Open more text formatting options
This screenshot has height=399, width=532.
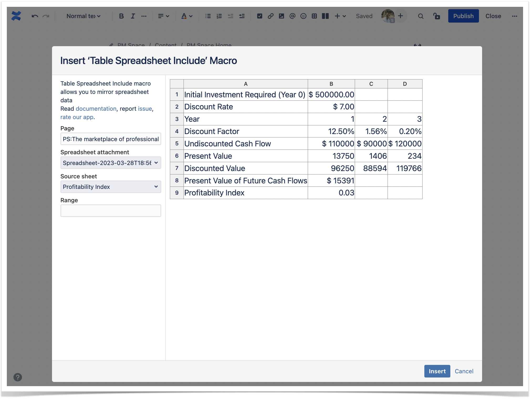[144, 16]
